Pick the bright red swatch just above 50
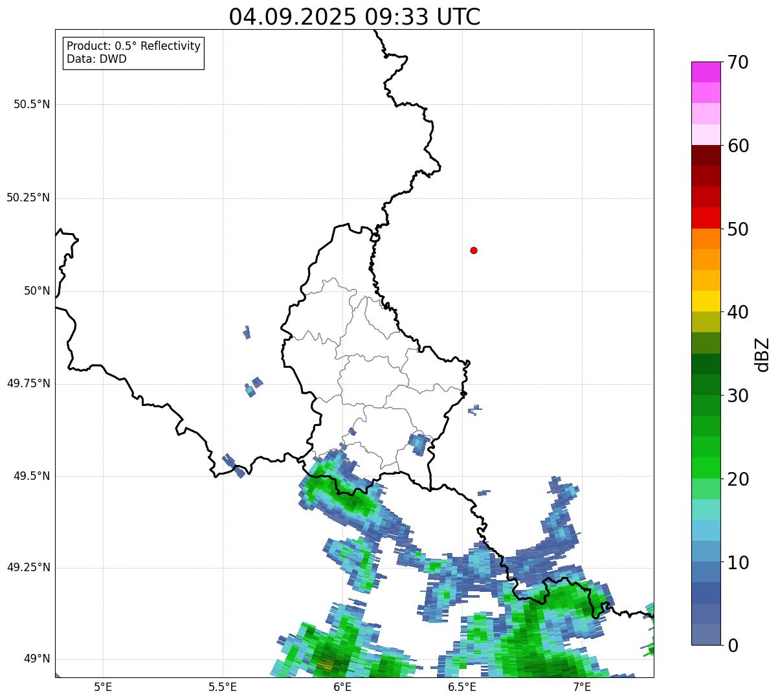The width and height of the screenshot is (778, 700). 706,218
